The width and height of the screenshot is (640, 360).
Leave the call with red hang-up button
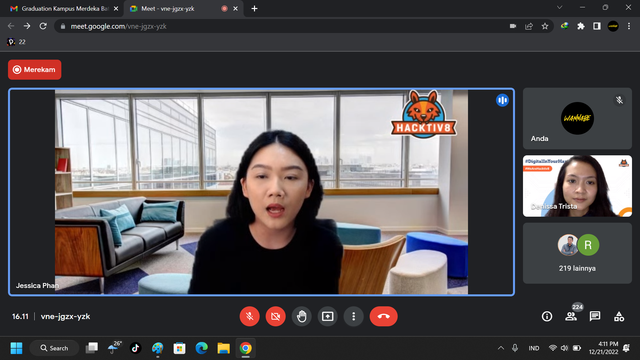point(383,316)
